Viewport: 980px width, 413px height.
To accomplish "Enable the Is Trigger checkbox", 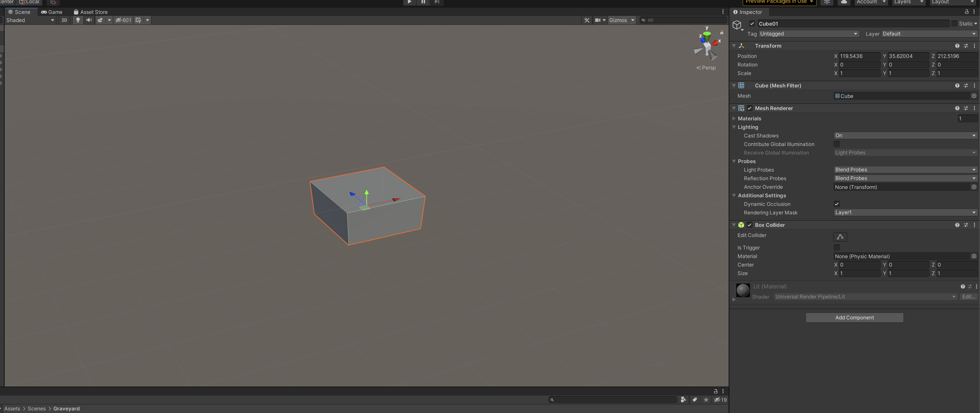I will point(837,248).
